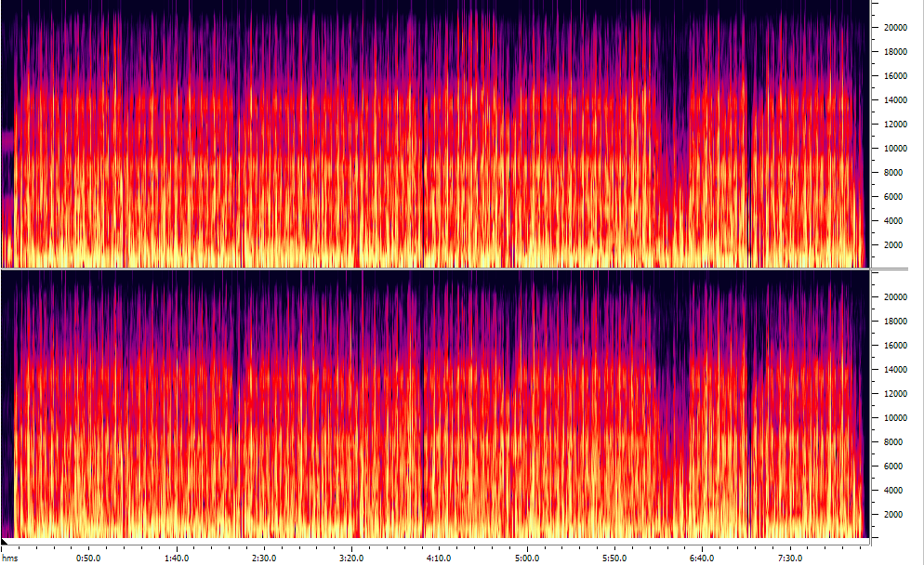Click the 0:50.0 mark on the time ruler
924x565 pixels.
click(x=88, y=558)
